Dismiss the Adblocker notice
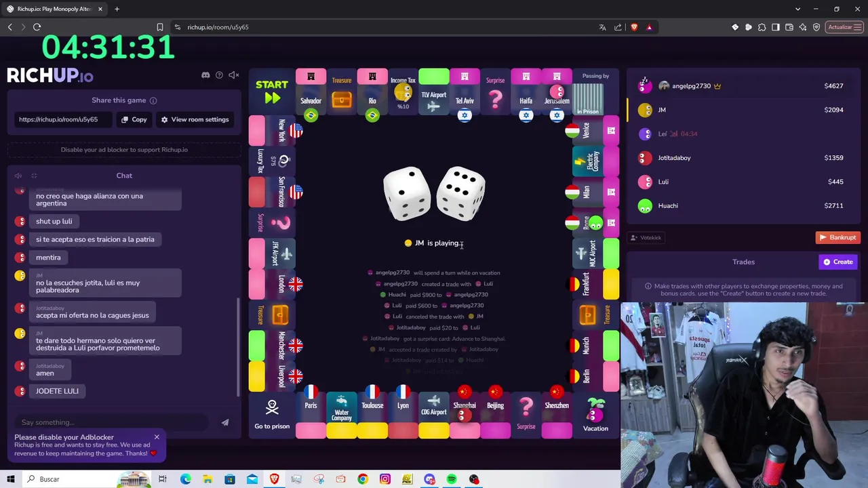Image resolution: width=868 pixels, height=488 pixels. click(x=157, y=437)
